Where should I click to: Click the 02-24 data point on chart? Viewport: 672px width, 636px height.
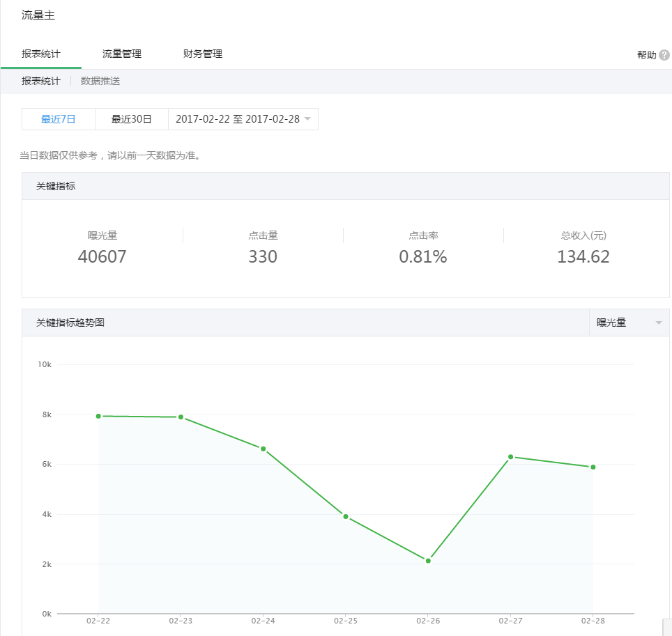pyautogui.click(x=263, y=449)
